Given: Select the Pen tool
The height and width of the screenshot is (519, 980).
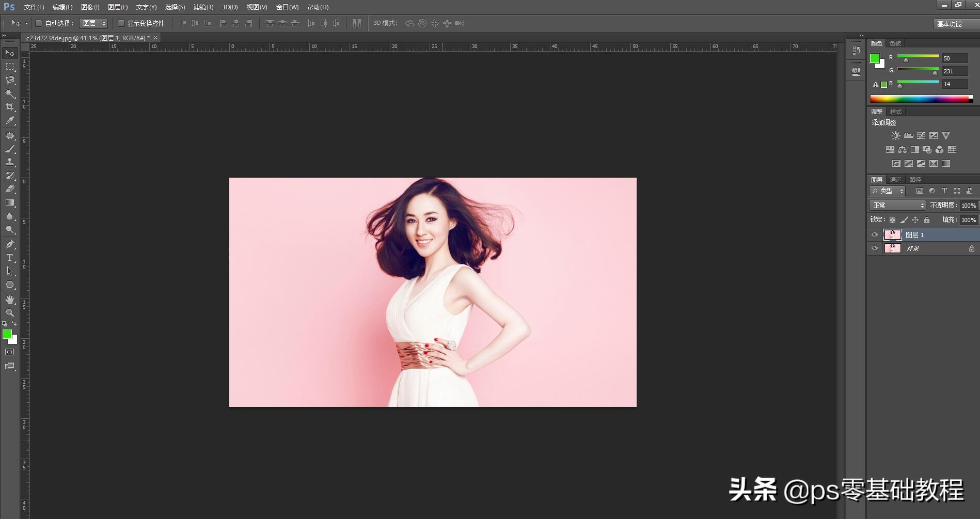Looking at the screenshot, I should (10, 244).
